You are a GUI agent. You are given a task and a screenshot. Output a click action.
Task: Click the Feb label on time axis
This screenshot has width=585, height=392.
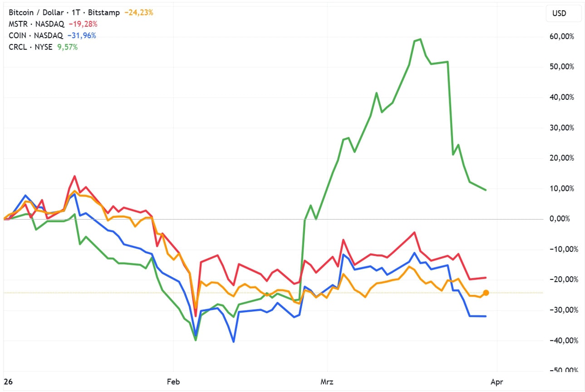pos(173,382)
